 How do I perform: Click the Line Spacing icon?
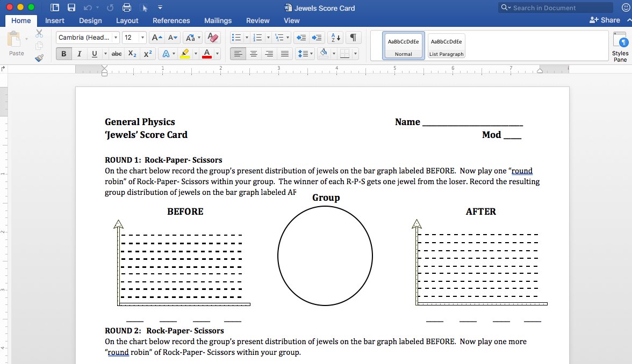(x=303, y=54)
